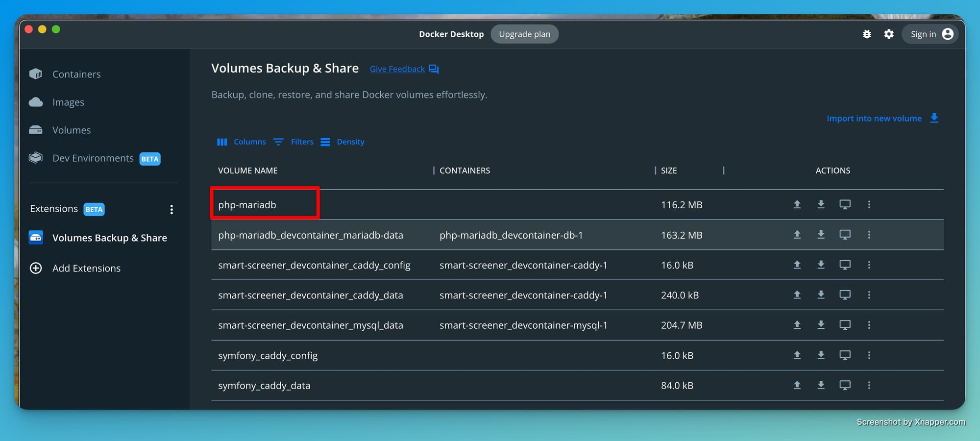The height and width of the screenshot is (441, 980).
Task: Click Import into new volume
Action: 882,118
